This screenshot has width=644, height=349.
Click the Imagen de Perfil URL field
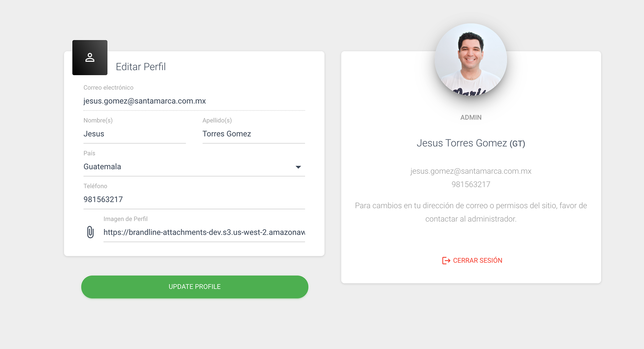(204, 232)
